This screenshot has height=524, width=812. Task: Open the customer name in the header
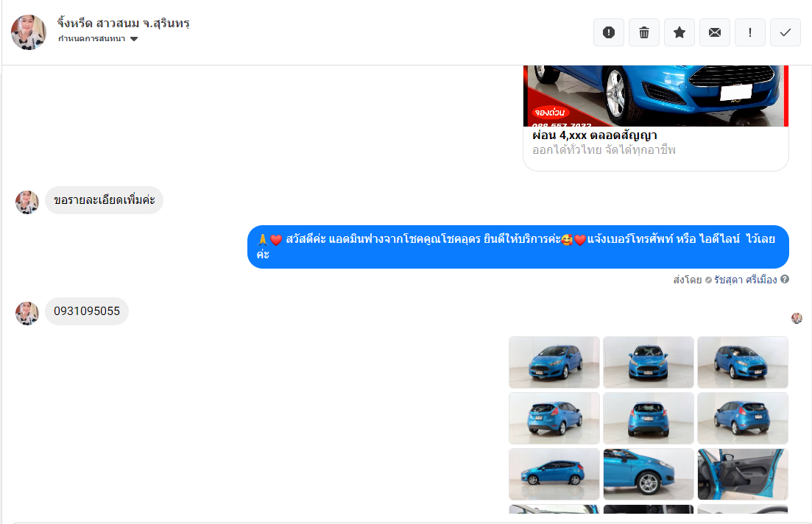pos(123,24)
